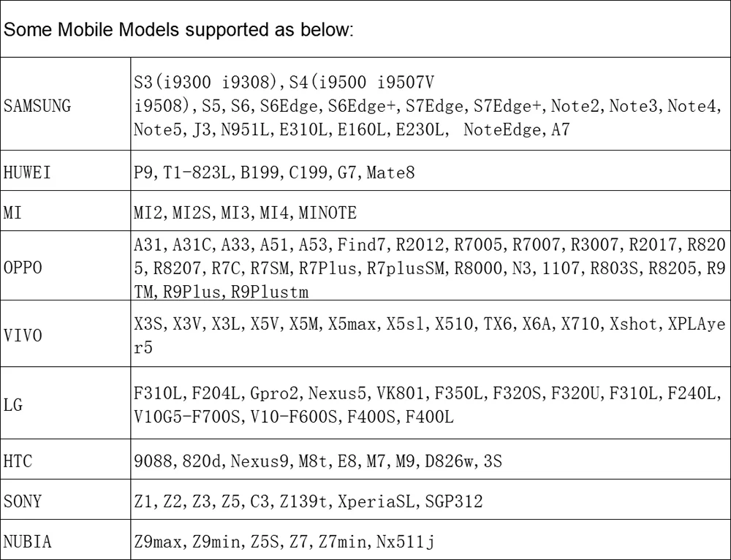Select the NUBIA brand cell
Image resolution: width=731 pixels, height=560 pixels.
coord(26,543)
